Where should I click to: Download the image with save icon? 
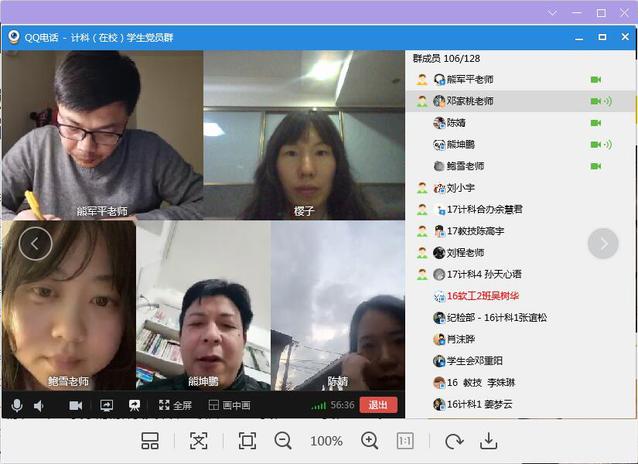point(489,441)
